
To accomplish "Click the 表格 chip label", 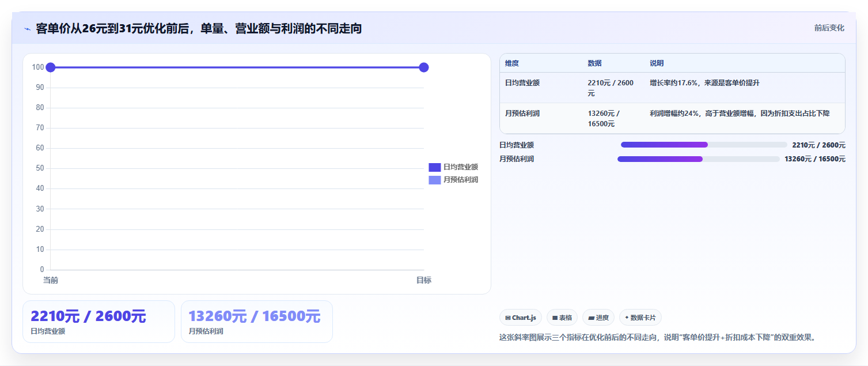I will tap(566, 318).
